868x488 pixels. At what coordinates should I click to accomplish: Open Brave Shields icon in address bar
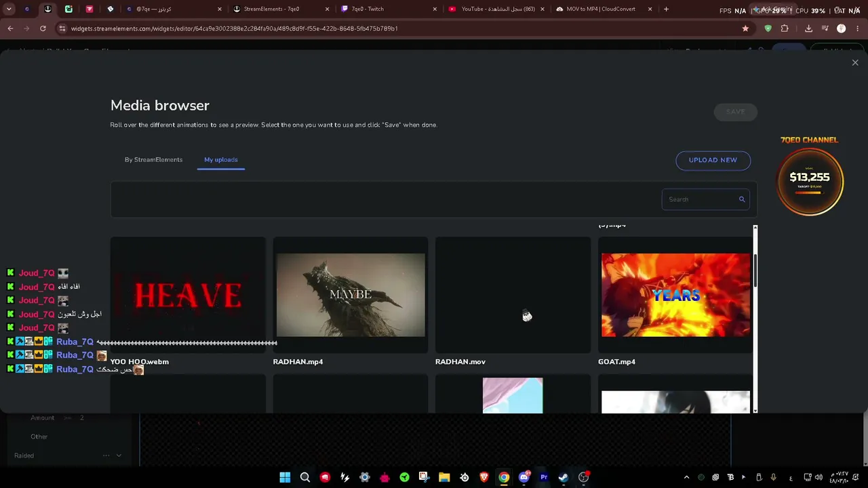768,28
